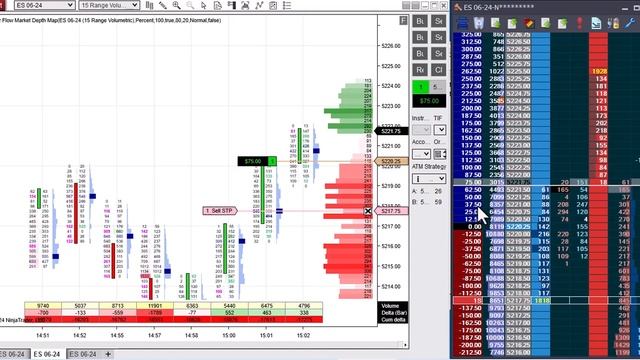Click the second row Sell button

pyautogui.click(x=438, y=37)
